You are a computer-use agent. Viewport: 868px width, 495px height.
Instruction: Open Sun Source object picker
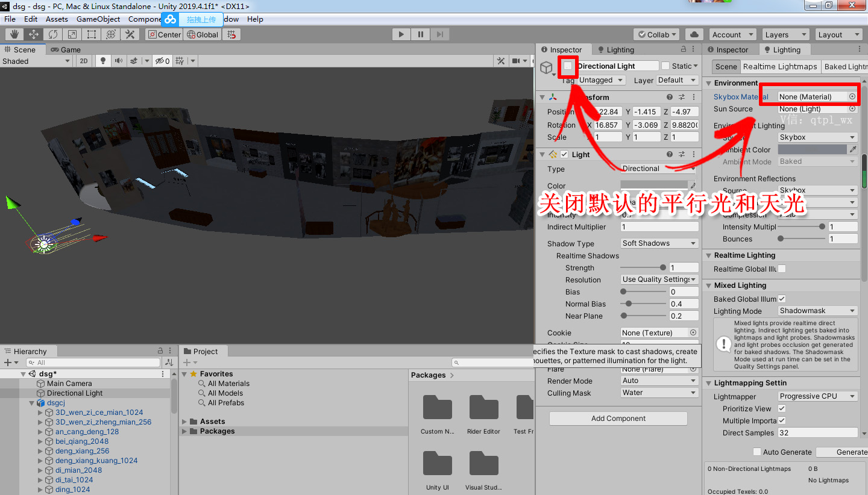(x=852, y=109)
